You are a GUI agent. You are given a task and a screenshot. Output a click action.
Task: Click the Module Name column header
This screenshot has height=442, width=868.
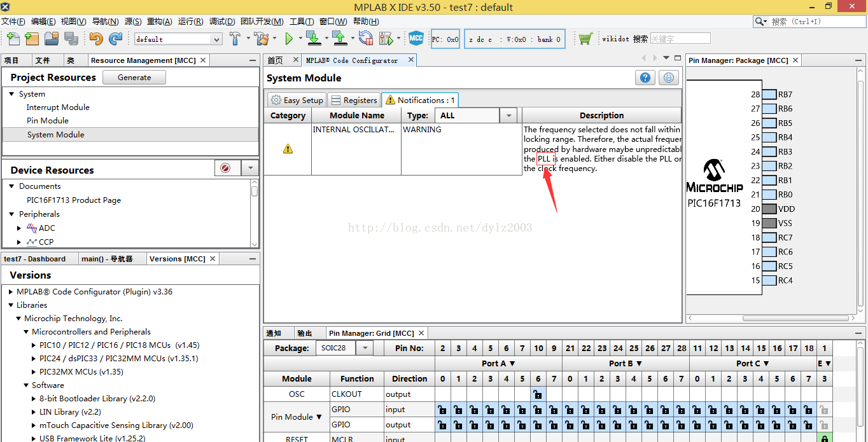(356, 116)
